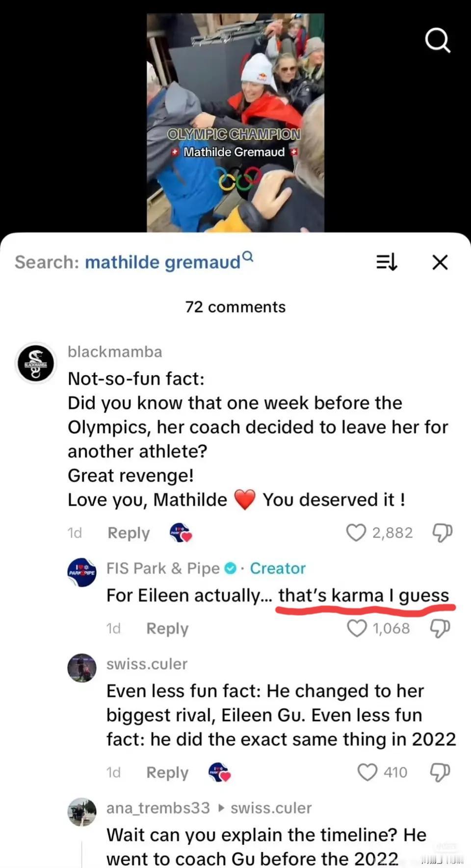Open swiss.culer profile picture

(81, 668)
